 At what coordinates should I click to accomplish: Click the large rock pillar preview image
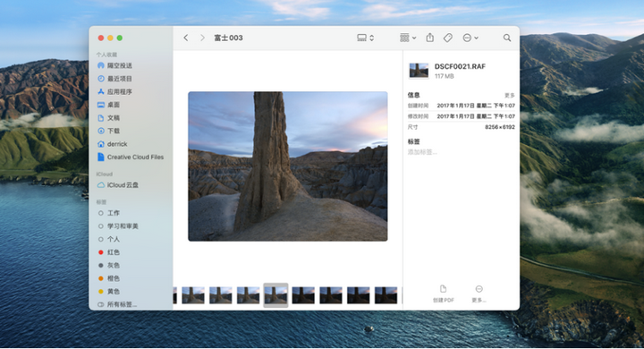[x=287, y=166]
